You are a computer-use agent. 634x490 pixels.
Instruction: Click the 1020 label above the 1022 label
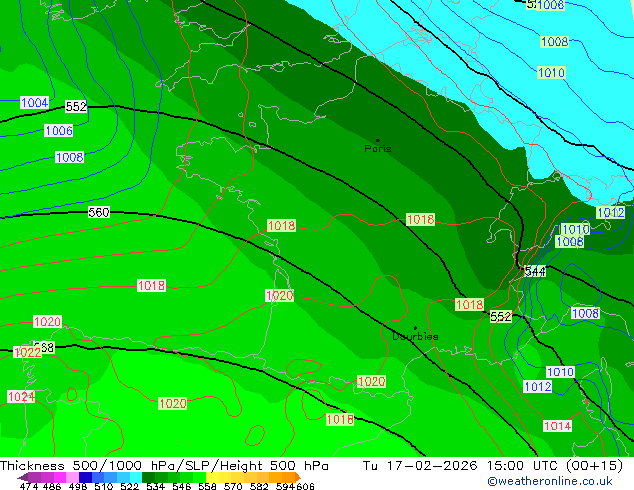pos(47,322)
